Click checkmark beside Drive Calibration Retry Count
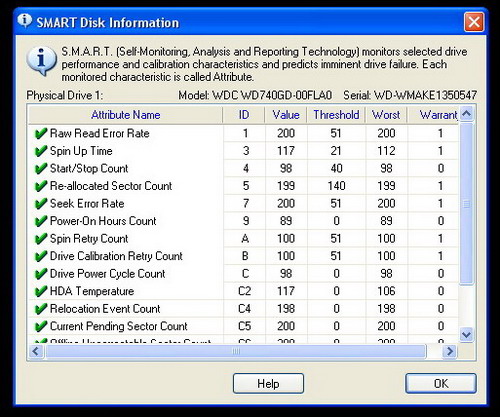This screenshot has height=417, width=500. (x=41, y=256)
